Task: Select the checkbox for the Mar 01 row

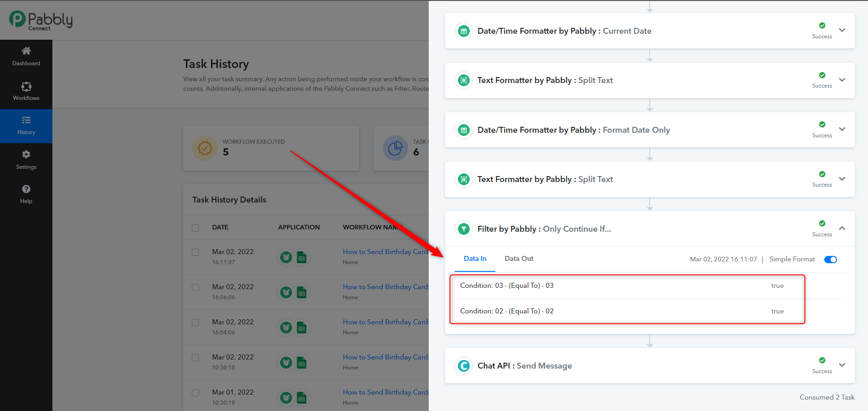Action: 195,393
